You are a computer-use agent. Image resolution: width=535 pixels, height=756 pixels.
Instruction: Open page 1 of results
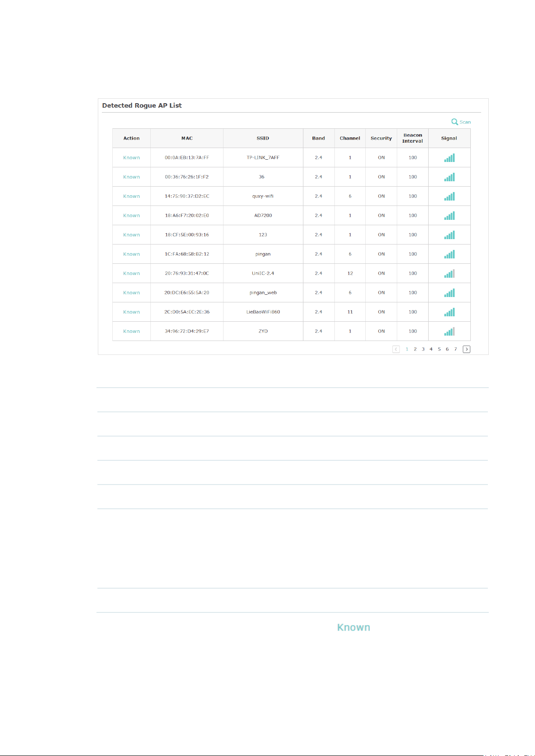407,349
